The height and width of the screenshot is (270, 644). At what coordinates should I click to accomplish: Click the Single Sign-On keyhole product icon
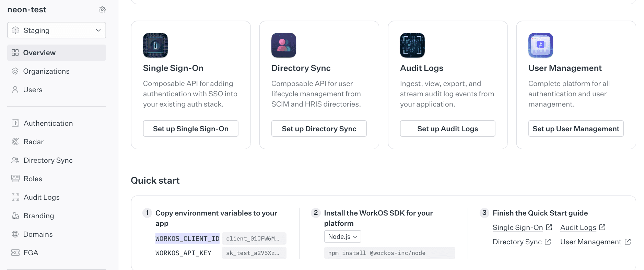(155, 45)
